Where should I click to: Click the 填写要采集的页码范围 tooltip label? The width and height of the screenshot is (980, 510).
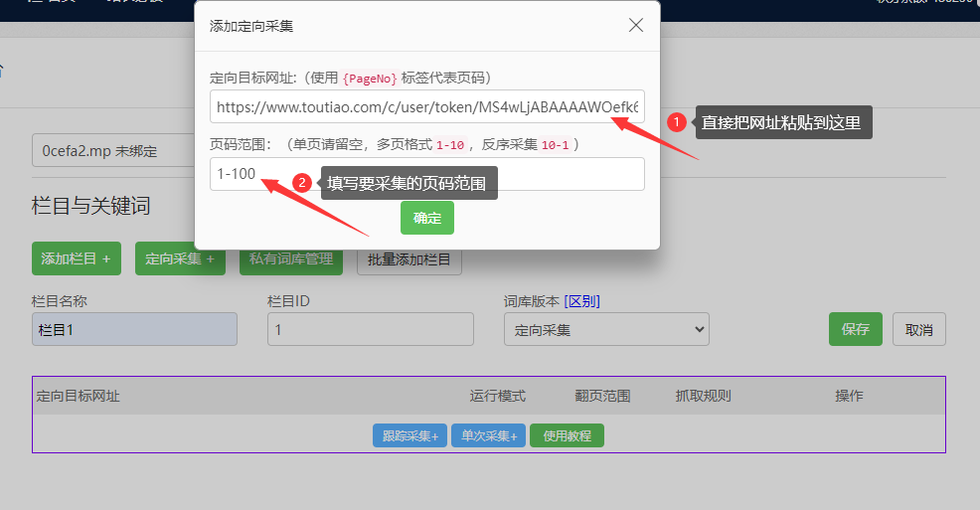(x=408, y=183)
